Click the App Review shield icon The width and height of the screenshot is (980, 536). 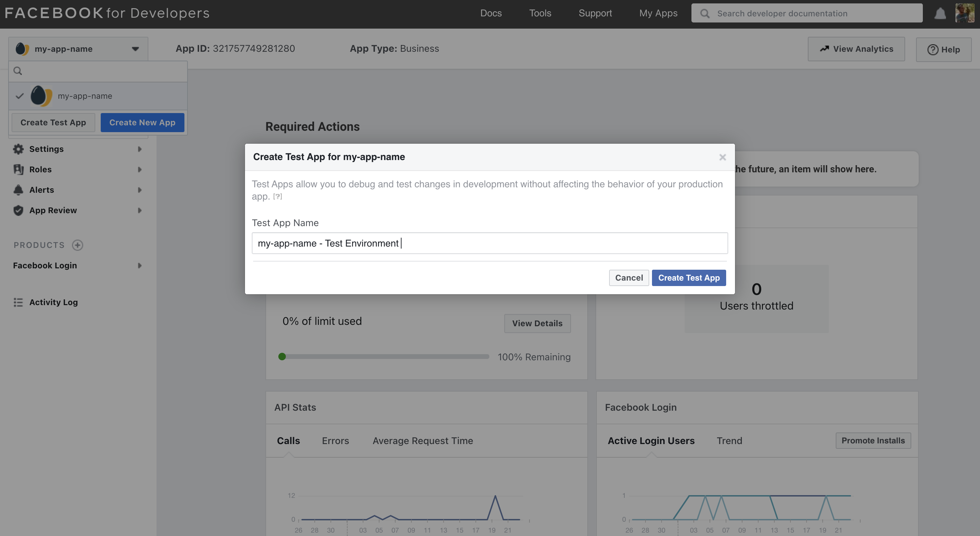coord(18,210)
